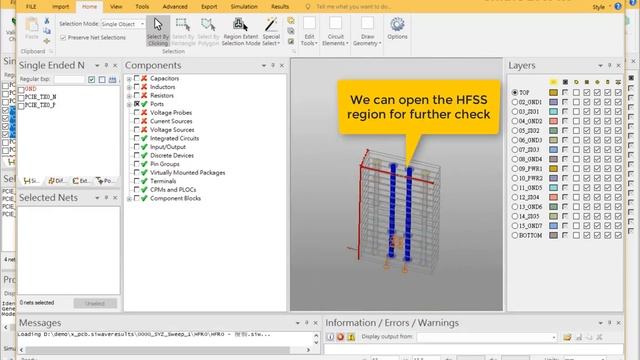Click info filter icon in Information panel

(x=330, y=337)
